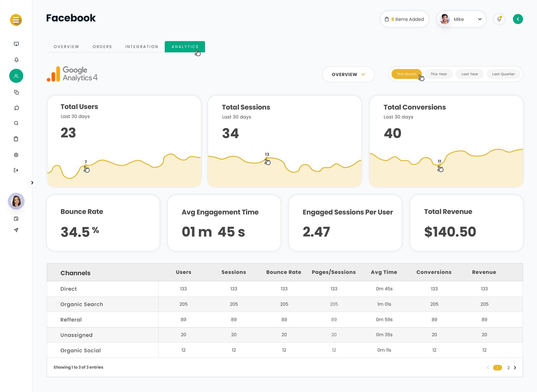Click the paper plane send icon

(16, 230)
